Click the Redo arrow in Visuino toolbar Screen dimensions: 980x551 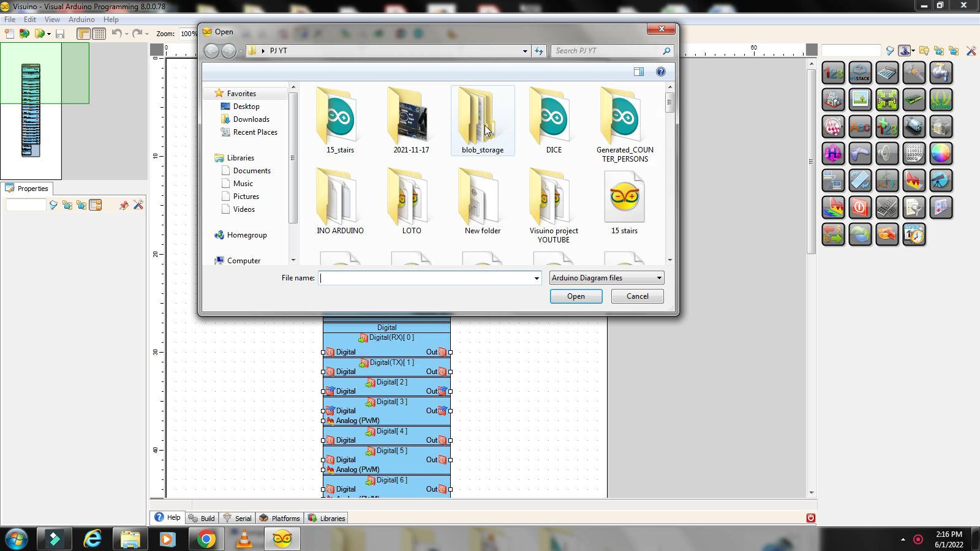137,34
